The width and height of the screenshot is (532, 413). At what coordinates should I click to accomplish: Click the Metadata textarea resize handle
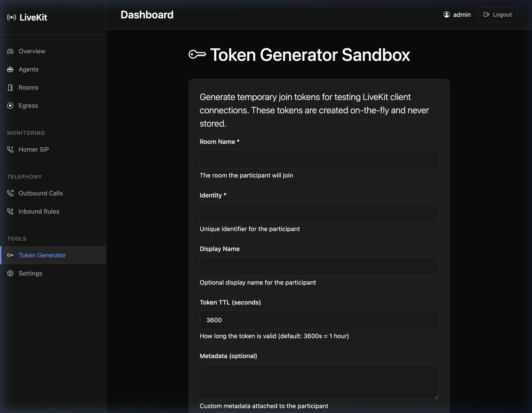436,397
